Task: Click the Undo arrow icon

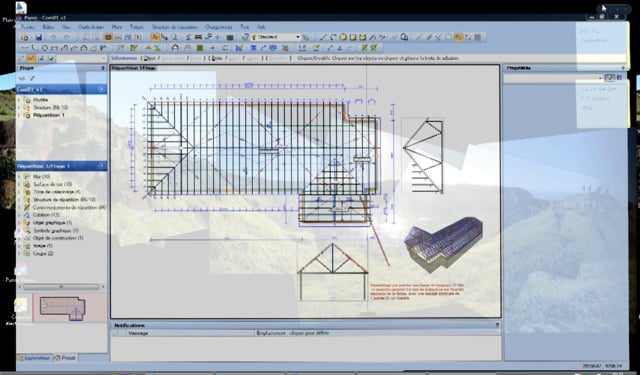Action: [x=53, y=38]
